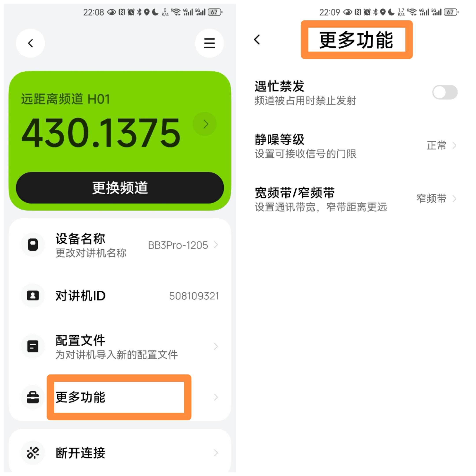Go back from the 更多功能 page
This screenshot has height=476, width=476.
257,40
